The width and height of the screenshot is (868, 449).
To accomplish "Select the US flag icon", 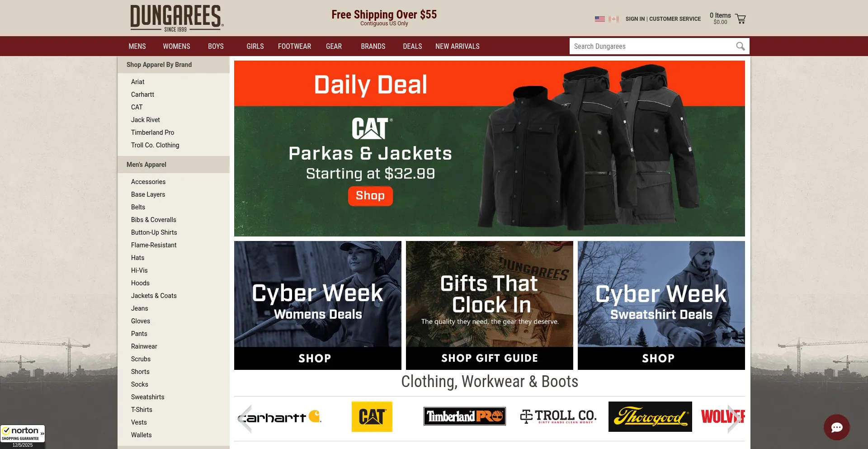I will coord(599,19).
